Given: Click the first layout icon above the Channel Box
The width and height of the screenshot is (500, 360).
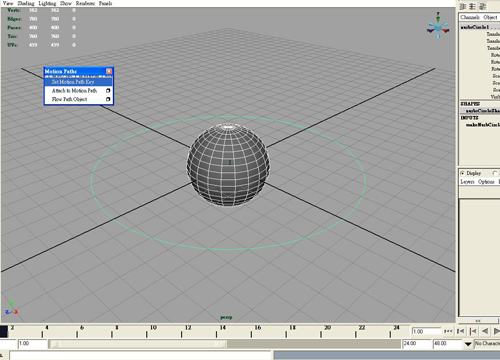Looking at the screenshot, I should click(463, 6).
